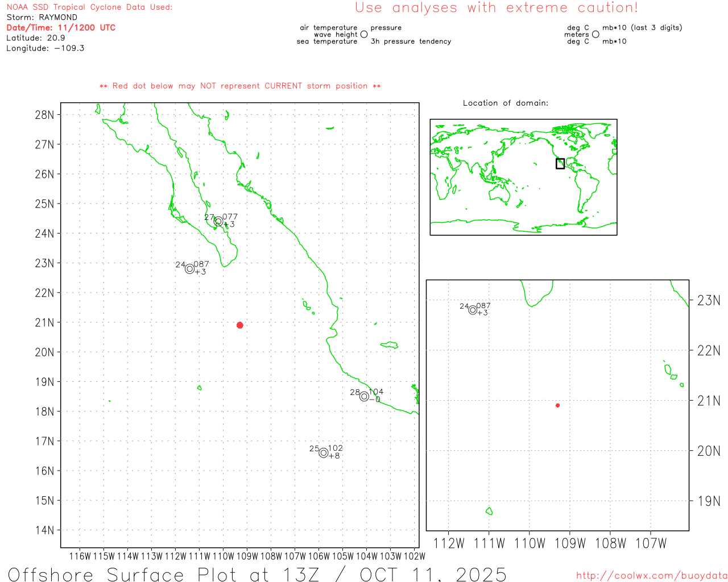Click the black domain box on world map

(x=560, y=164)
